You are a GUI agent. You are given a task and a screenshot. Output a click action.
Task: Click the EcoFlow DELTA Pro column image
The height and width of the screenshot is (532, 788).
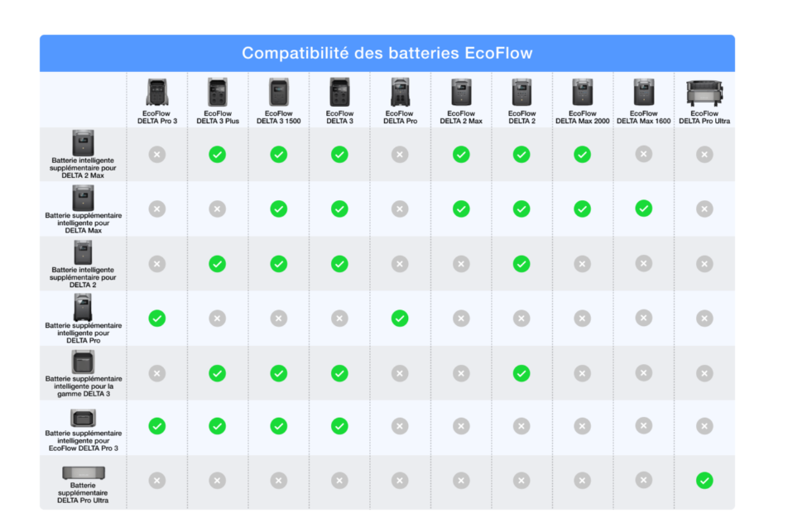400,92
